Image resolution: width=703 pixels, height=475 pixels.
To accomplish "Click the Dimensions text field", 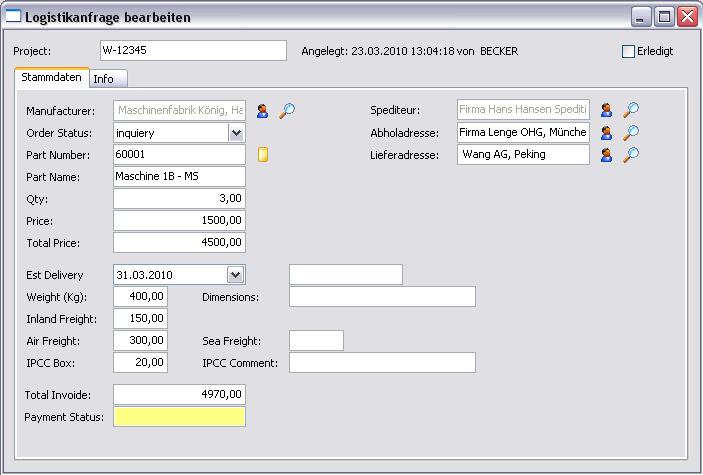I will tap(382, 297).
